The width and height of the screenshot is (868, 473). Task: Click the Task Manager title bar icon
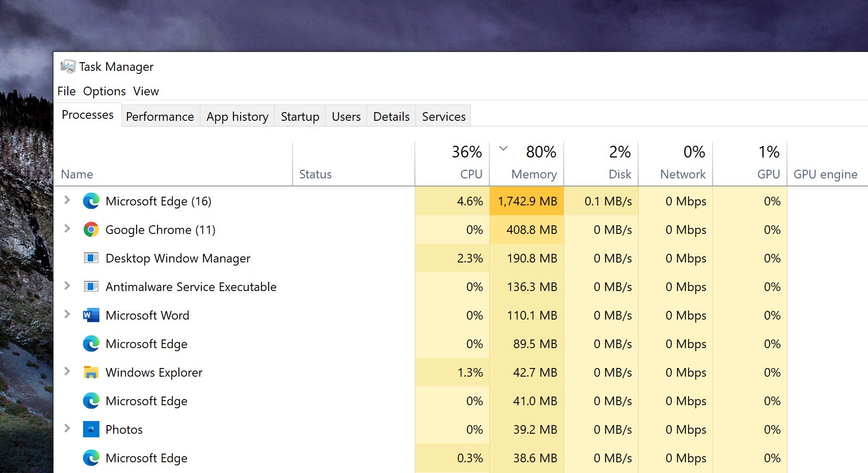pyautogui.click(x=68, y=67)
